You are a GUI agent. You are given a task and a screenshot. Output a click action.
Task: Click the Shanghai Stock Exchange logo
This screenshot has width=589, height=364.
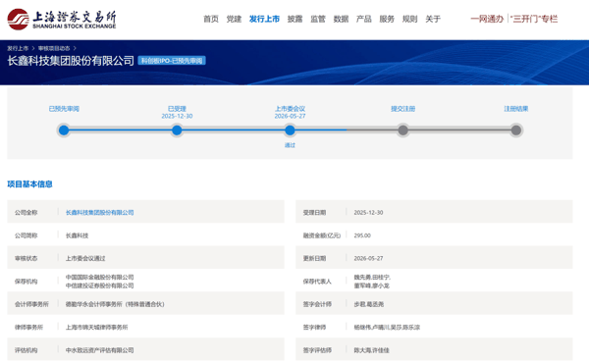(62, 20)
